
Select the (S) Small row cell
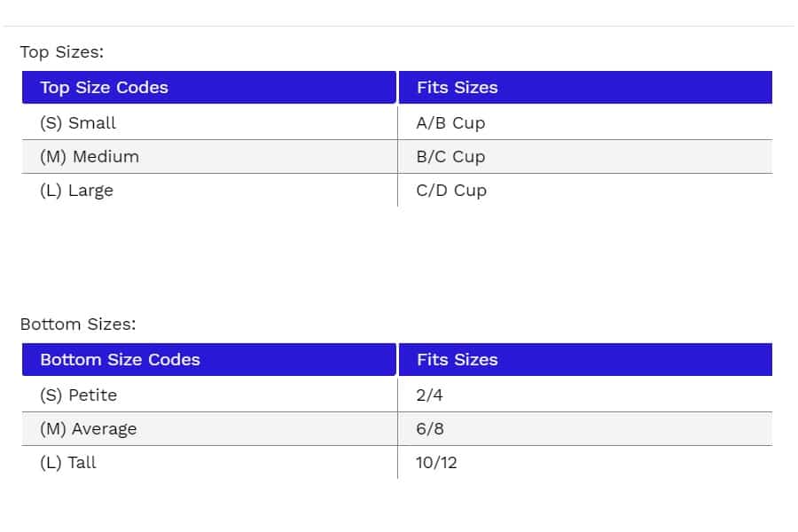(78, 123)
